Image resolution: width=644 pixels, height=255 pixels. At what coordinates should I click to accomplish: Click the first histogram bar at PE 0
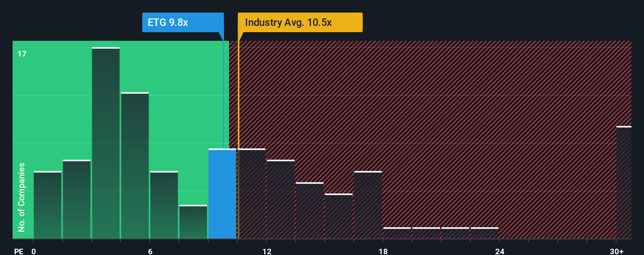pos(48,205)
